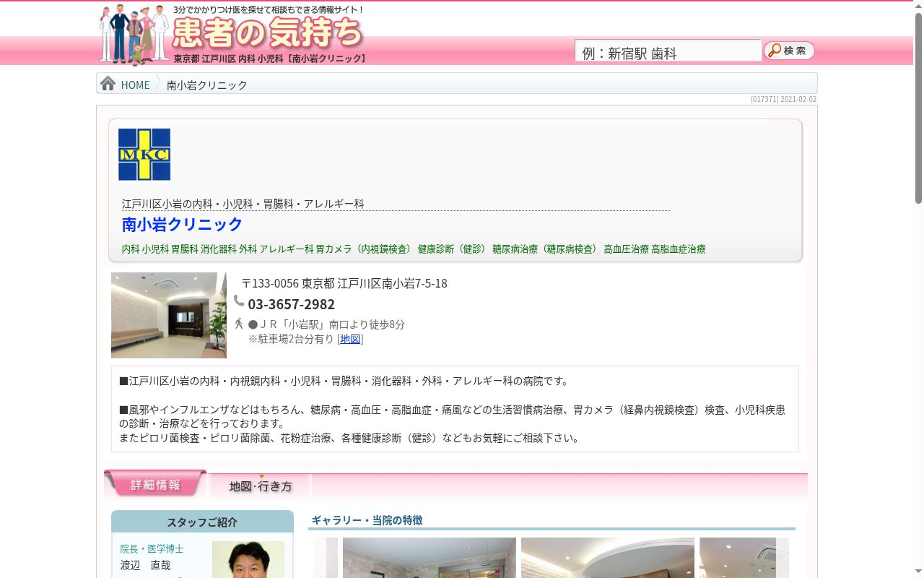Image resolution: width=924 pixels, height=578 pixels.
Task: Click the phone number 03-3657-2982
Action: tap(292, 304)
